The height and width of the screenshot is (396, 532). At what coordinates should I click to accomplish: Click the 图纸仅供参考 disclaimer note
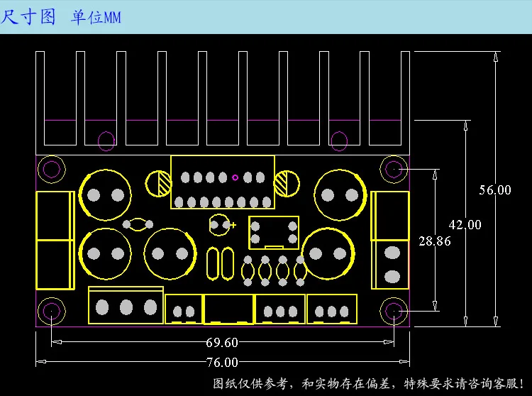(x=368, y=384)
